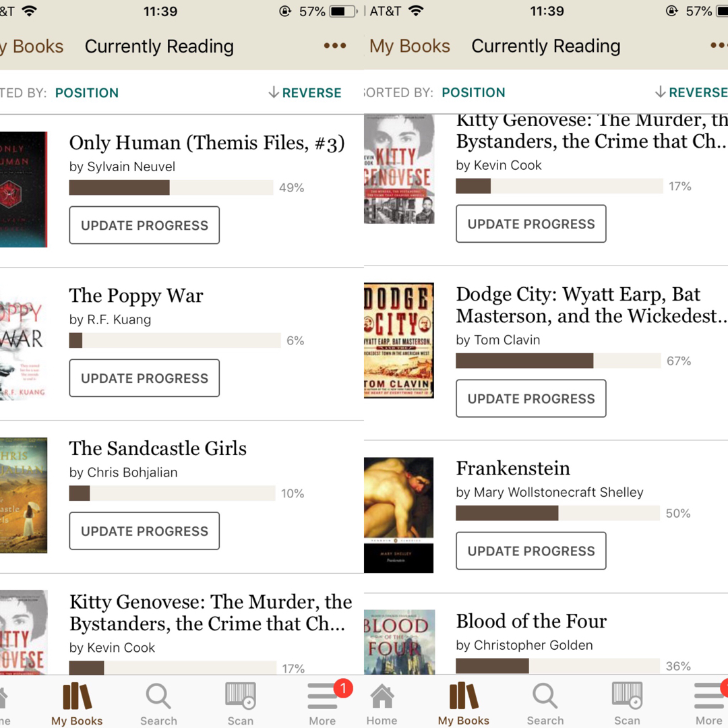728x728 pixels.
Task: Open the three-dot options menu on left screen
Action: point(335,46)
